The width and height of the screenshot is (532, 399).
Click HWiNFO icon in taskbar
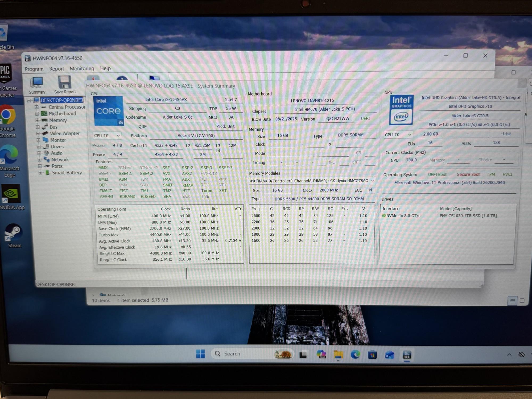pyautogui.click(x=407, y=355)
